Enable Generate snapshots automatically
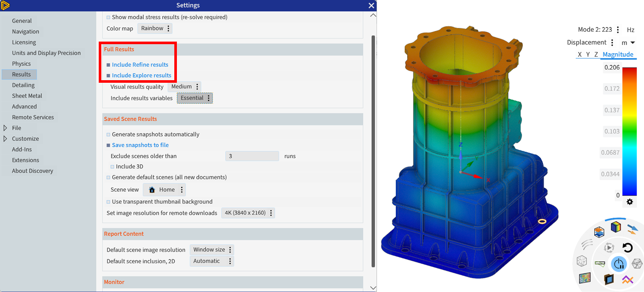644x292 pixels. click(x=108, y=134)
